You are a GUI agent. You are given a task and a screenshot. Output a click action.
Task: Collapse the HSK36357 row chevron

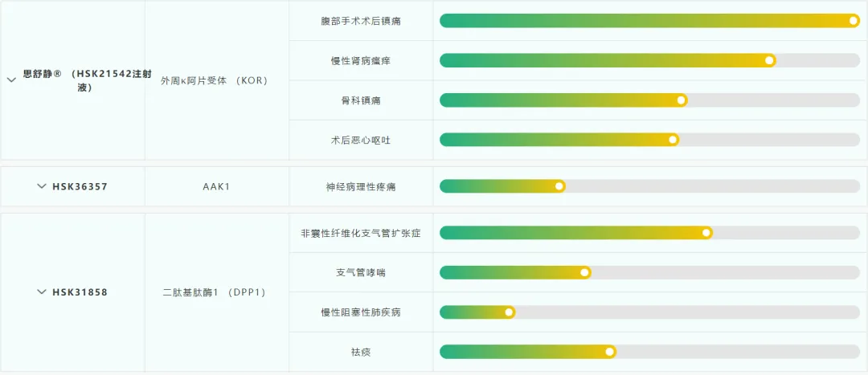(42, 186)
